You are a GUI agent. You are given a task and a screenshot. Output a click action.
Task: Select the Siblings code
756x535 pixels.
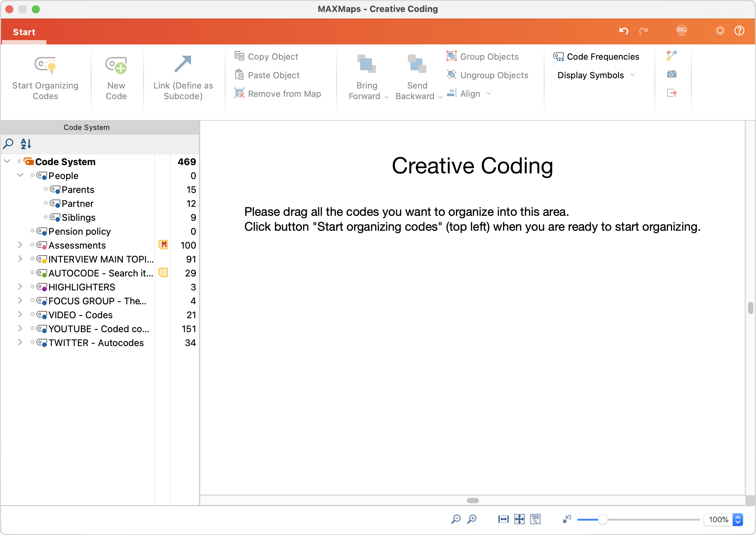point(79,217)
